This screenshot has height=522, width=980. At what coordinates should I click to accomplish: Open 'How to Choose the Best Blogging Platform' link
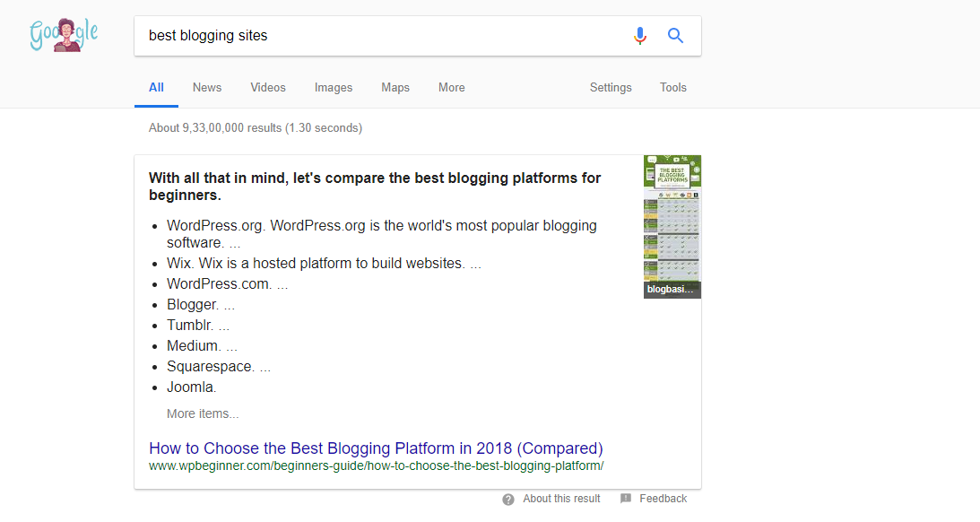376,448
